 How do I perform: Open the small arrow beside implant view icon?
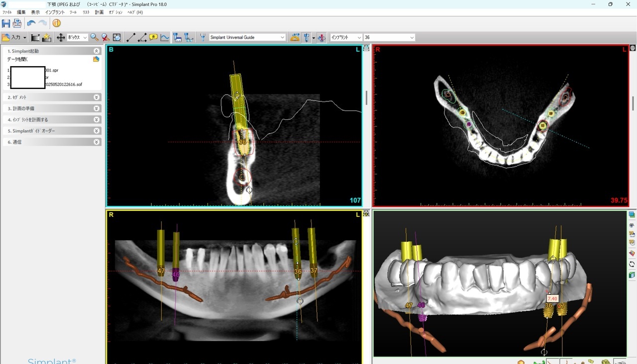[313, 38]
